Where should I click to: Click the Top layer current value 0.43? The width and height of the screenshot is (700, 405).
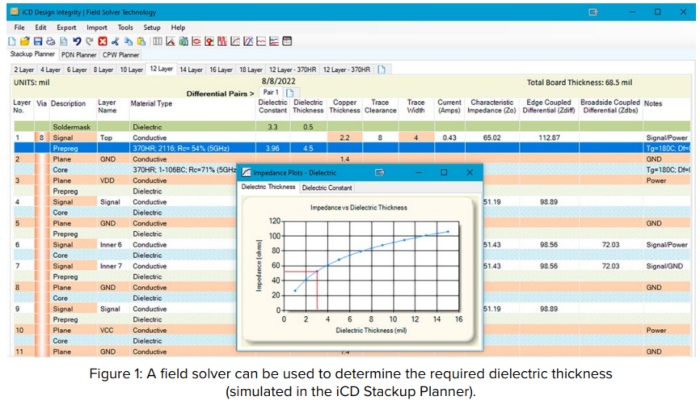click(449, 138)
